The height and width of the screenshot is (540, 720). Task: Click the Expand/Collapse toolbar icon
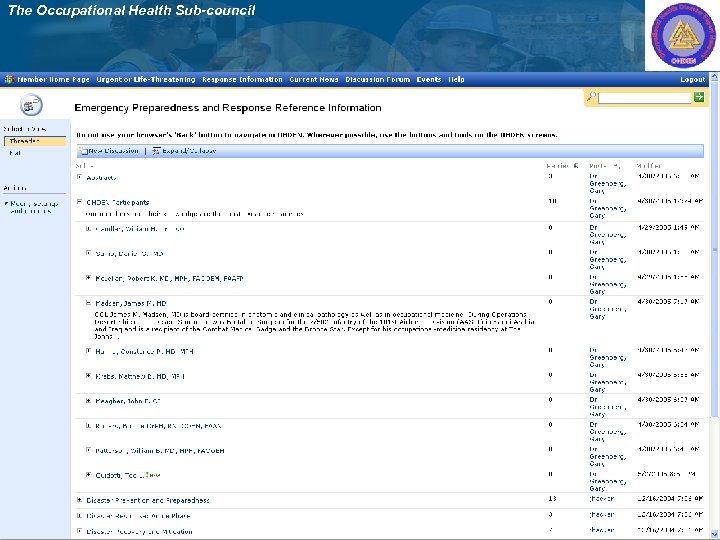pyautogui.click(x=156, y=151)
